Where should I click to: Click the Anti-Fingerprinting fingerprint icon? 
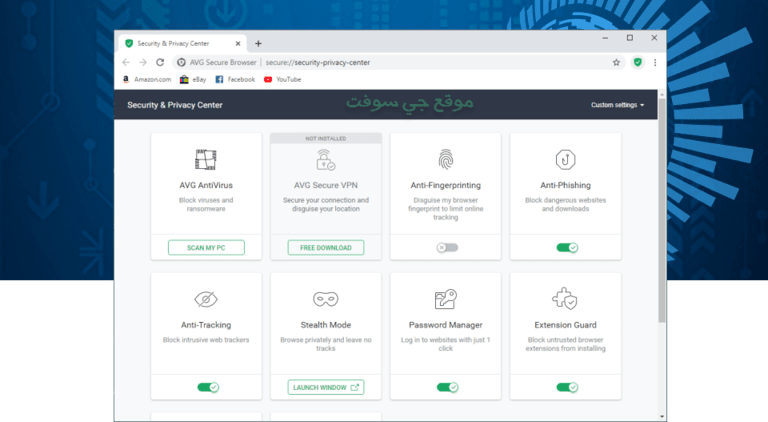point(446,160)
